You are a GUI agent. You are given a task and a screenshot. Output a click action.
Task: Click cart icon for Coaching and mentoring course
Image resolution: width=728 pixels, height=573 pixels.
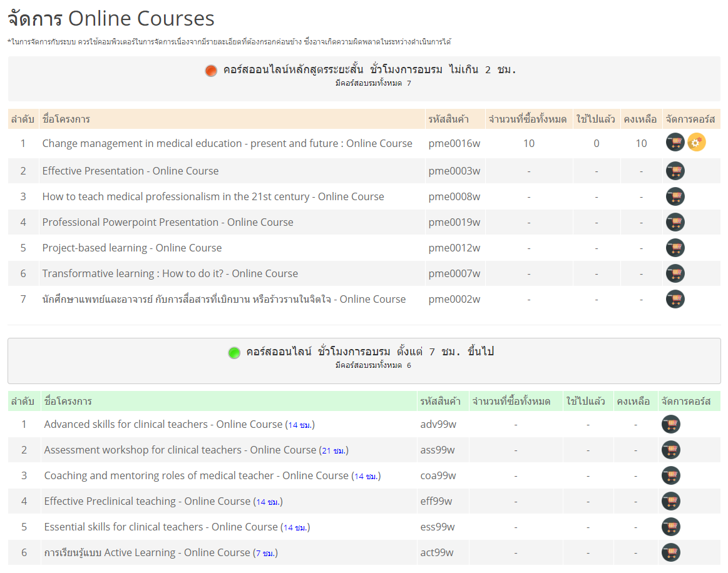pos(670,475)
